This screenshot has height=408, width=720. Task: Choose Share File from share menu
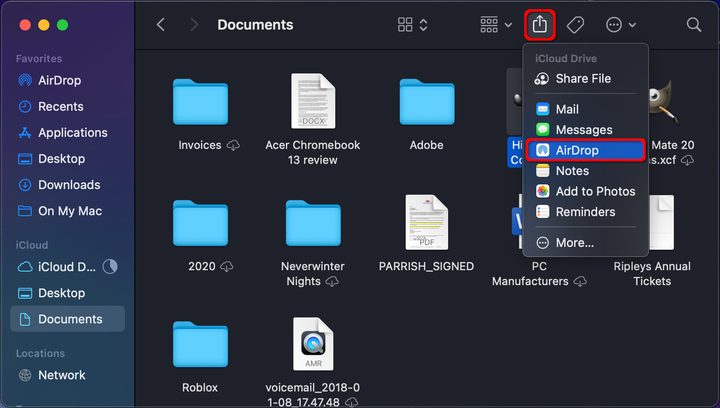585,78
